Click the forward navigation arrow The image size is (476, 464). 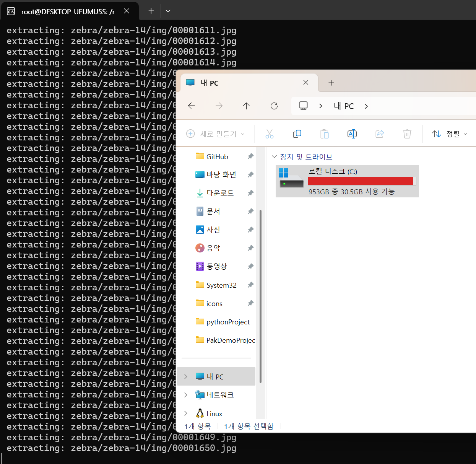(x=219, y=106)
